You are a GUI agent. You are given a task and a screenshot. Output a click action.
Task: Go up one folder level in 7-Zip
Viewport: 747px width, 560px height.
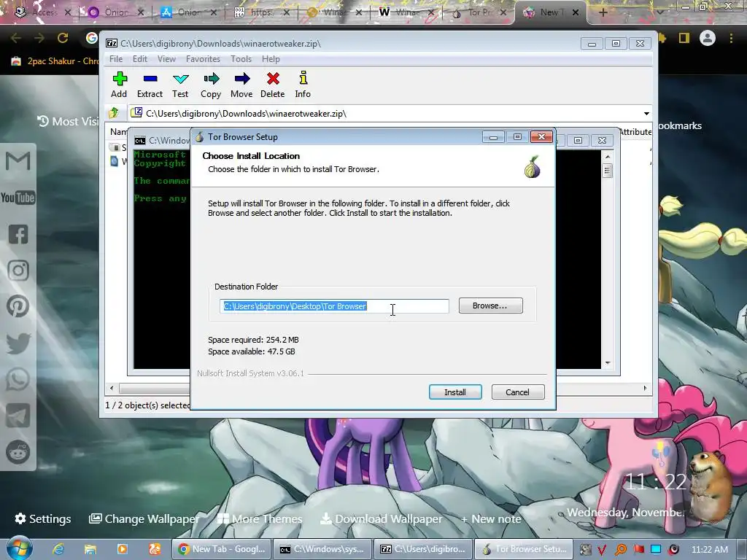[114, 113]
